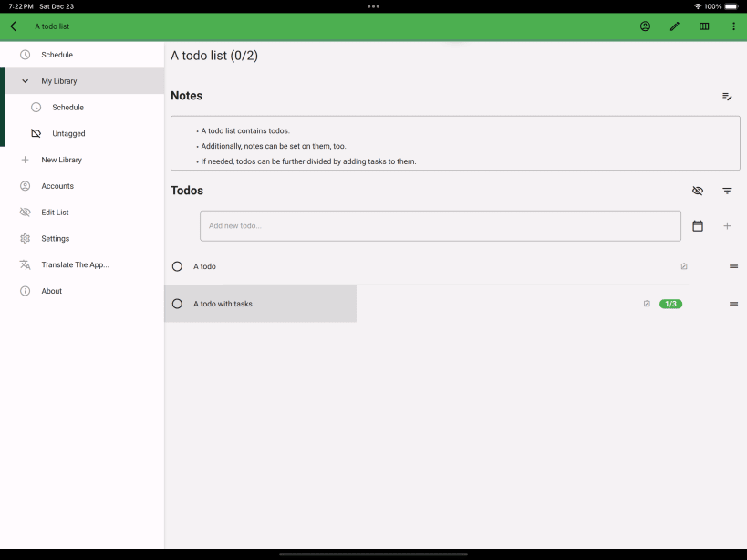Viewport: 747px width, 560px height.
Task: Click the translate icon in sidebar
Action: 26,264
